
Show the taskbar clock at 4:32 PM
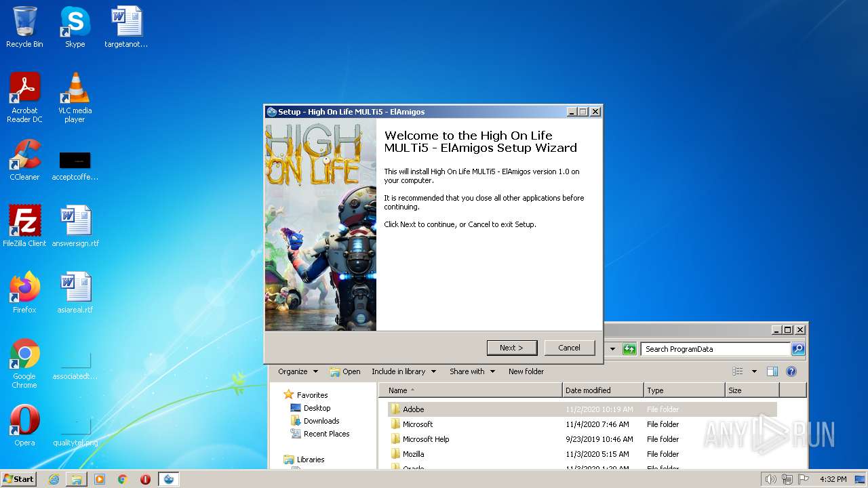[x=833, y=479]
